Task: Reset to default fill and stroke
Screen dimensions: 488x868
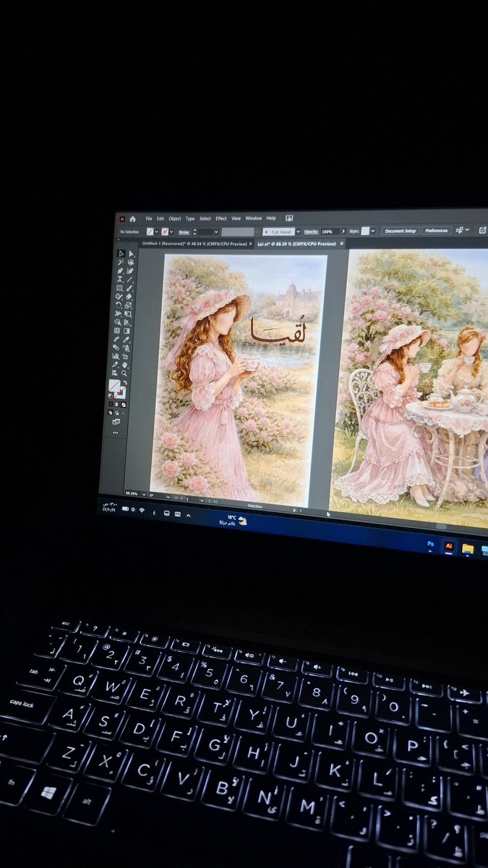Action: point(110,396)
